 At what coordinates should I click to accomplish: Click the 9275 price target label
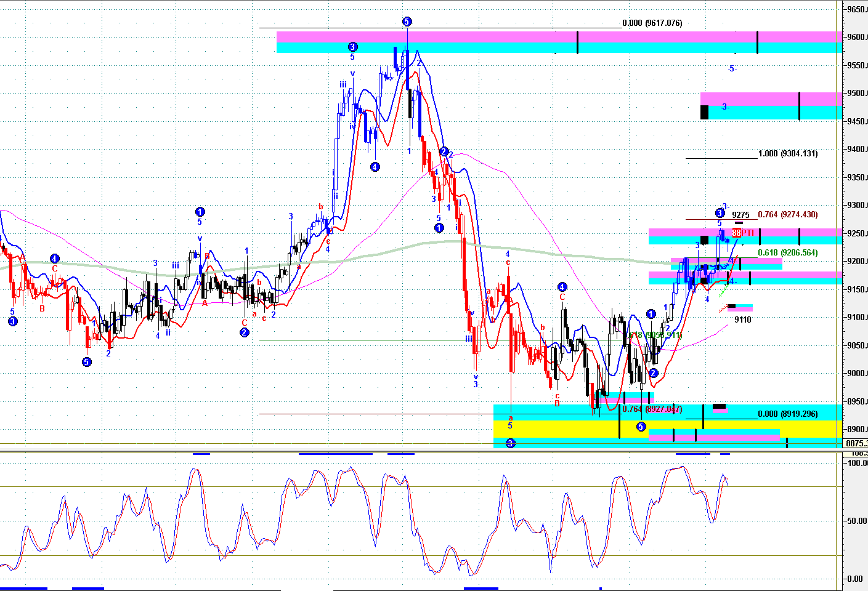pyautogui.click(x=740, y=215)
